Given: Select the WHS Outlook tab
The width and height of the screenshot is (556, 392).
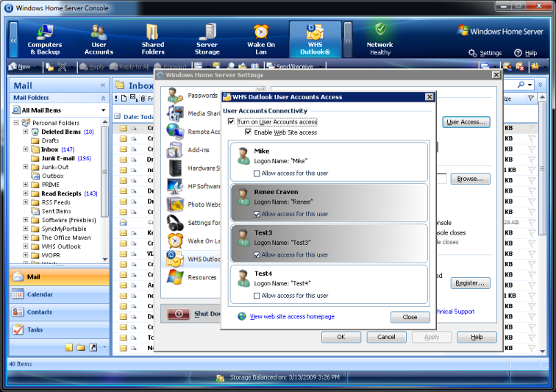Looking at the screenshot, I should [x=316, y=40].
